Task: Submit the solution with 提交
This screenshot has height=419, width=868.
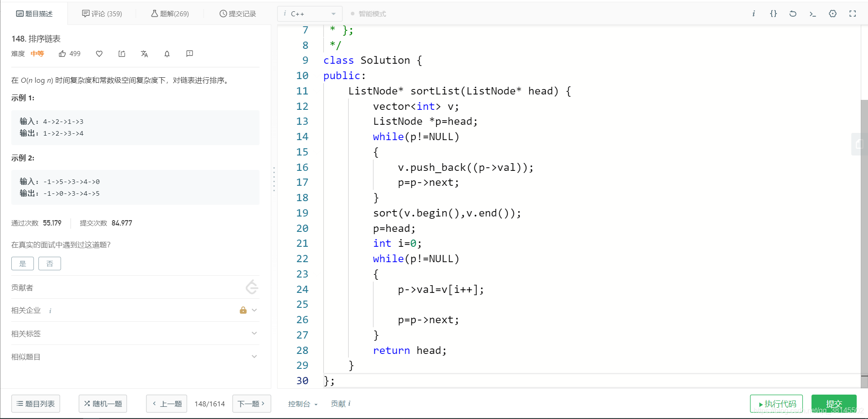Action: tap(834, 404)
